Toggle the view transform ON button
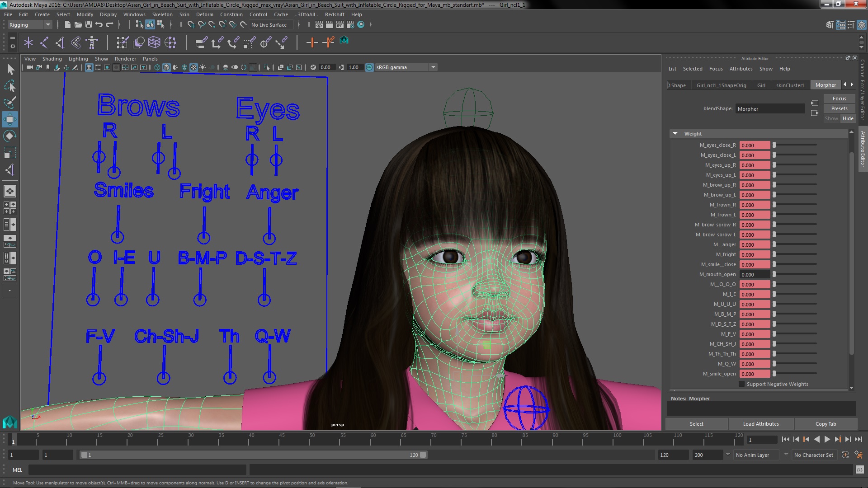 coord(369,67)
